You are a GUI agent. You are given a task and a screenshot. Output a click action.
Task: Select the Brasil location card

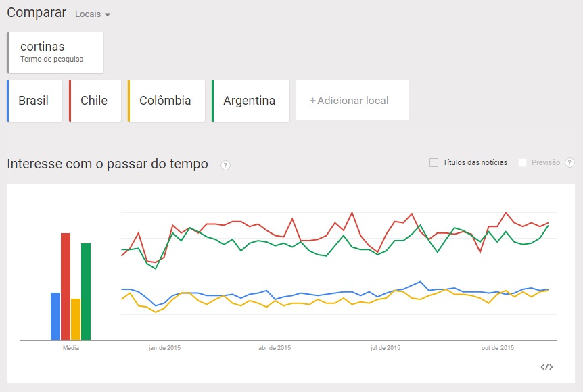pos(33,100)
